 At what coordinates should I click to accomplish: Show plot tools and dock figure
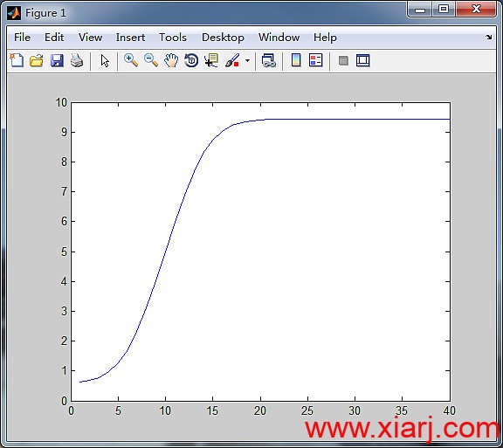pyautogui.click(x=362, y=60)
